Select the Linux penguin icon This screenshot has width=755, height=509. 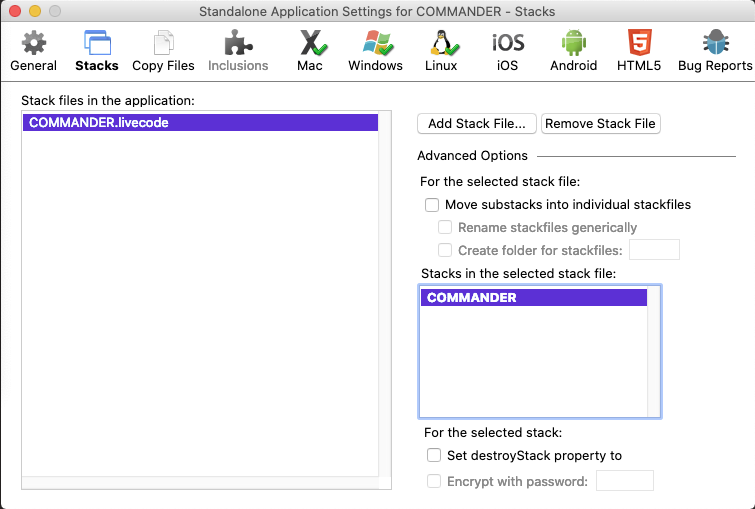(x=441, y=44)
